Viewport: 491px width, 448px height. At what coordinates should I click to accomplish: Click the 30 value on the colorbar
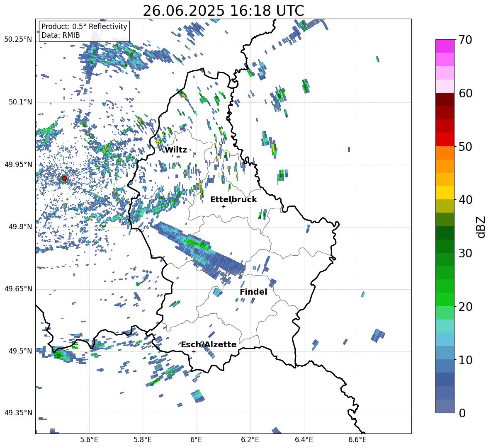pos(465,253)
